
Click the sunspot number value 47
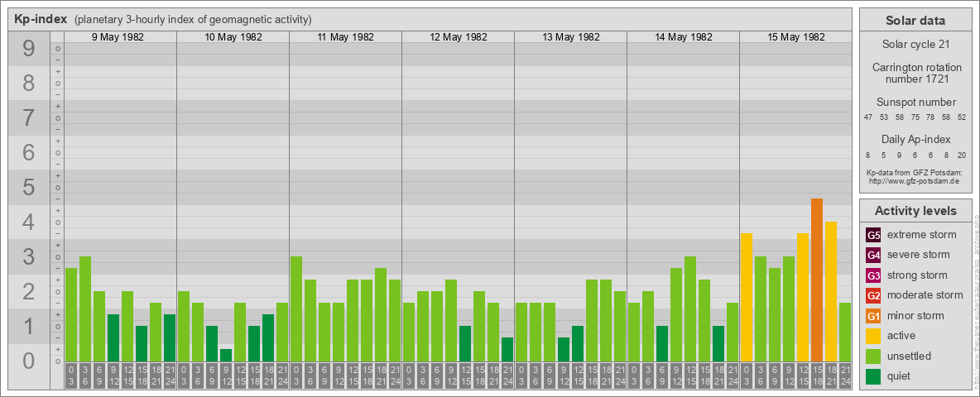click(x=868, y=117)
